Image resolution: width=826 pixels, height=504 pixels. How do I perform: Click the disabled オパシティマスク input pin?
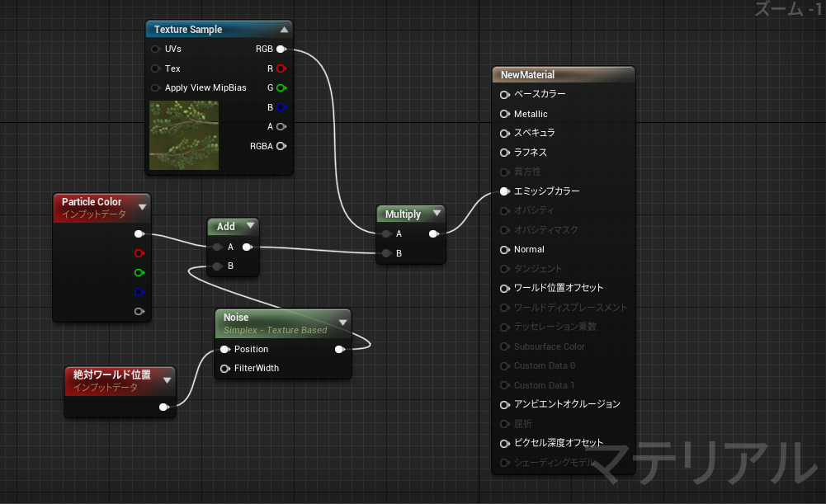click(505, 230)
